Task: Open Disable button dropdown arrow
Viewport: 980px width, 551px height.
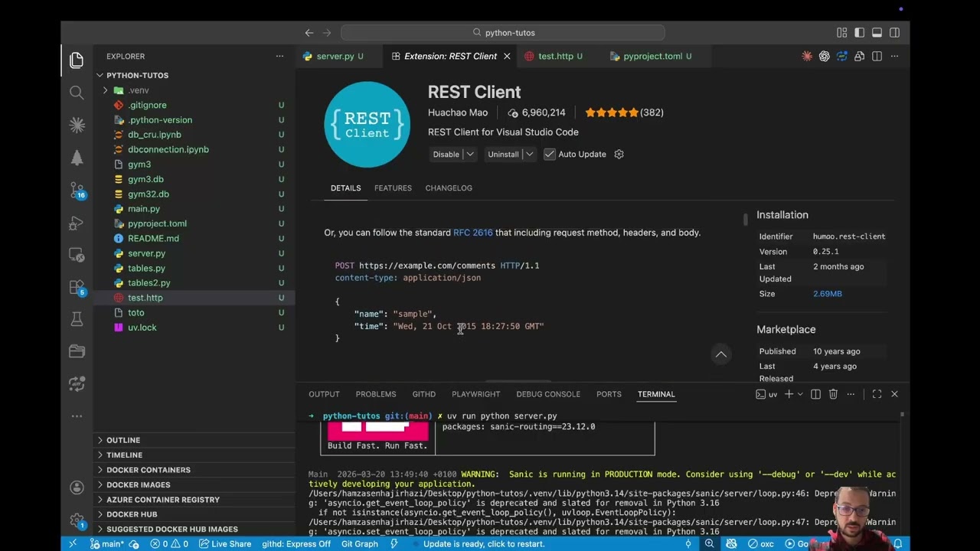Action: (x=470, y=154)
